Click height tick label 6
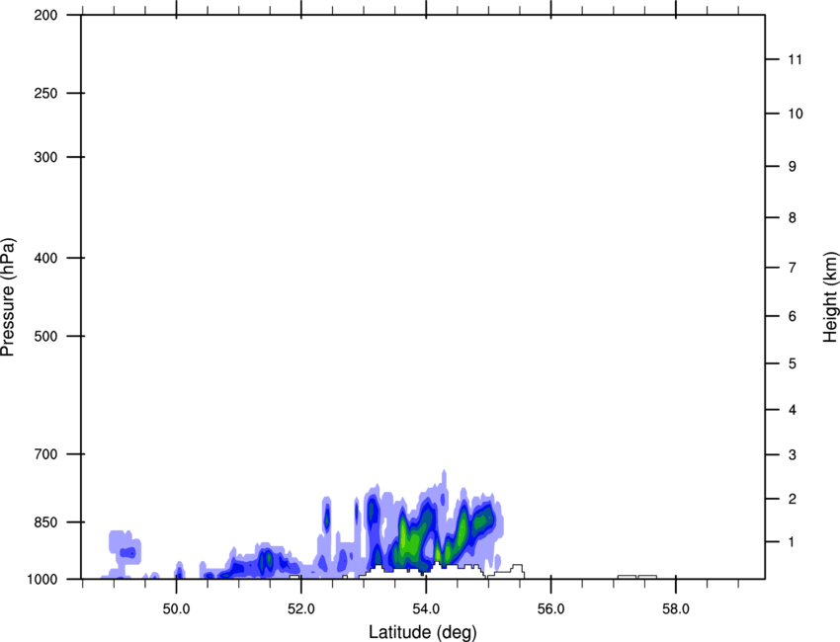Viewport: 840px width, 642px height. pyautogui.click(x=792, y=316)
